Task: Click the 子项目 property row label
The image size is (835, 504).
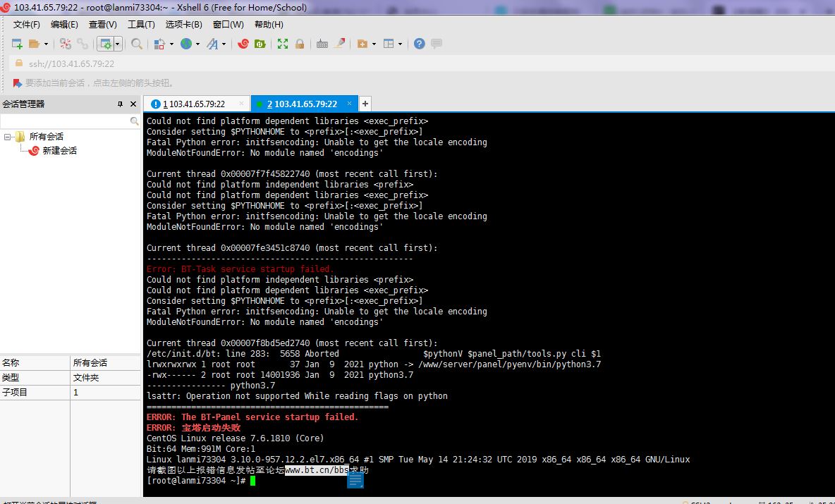Action: click(x=15, y=392)
